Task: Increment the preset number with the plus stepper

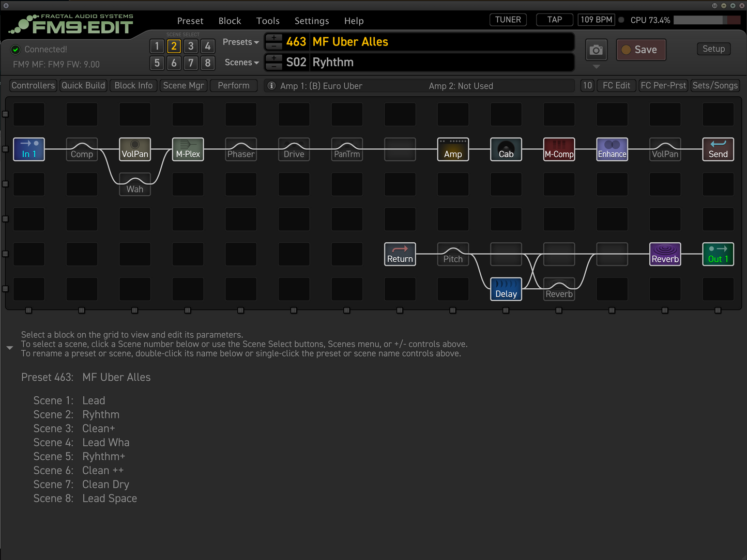Action: [x=273, y=38]
